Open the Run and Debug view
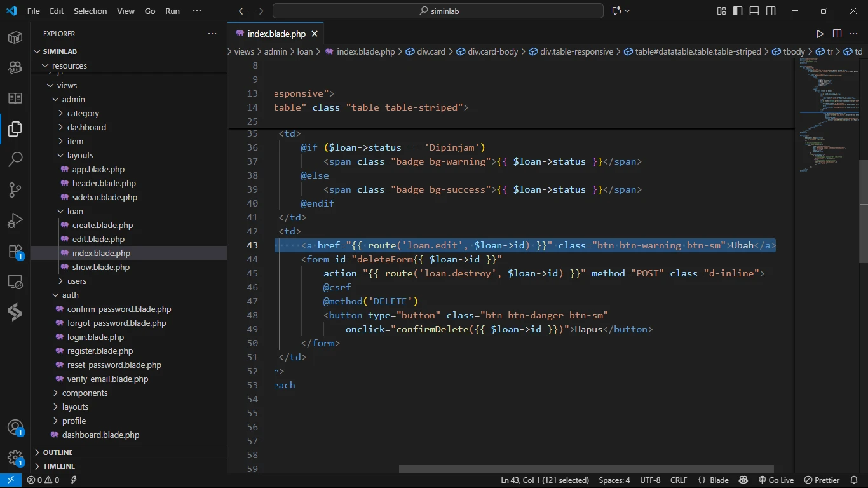 (15, 220)
